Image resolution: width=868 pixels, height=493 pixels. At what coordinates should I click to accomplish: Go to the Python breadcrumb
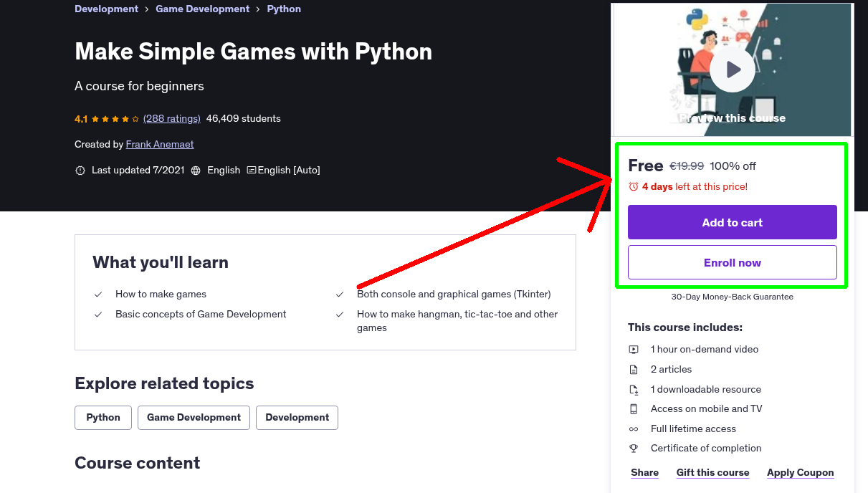tap(284, 9)
